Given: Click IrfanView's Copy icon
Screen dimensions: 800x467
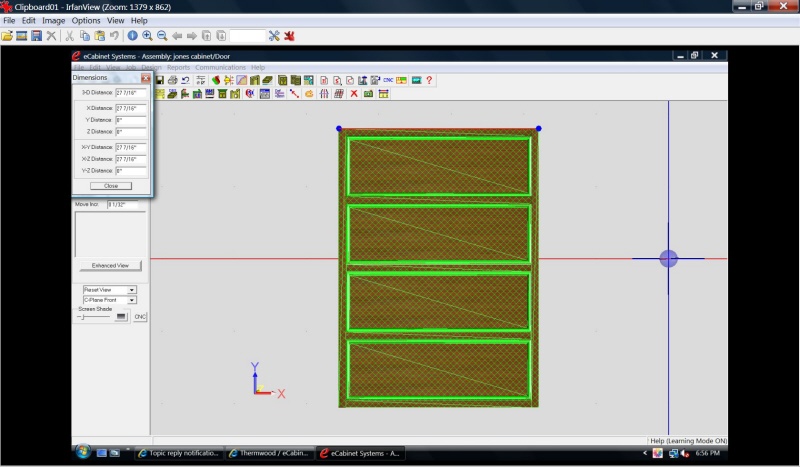Looking at the screenshot, I should (x=85, y=36).
